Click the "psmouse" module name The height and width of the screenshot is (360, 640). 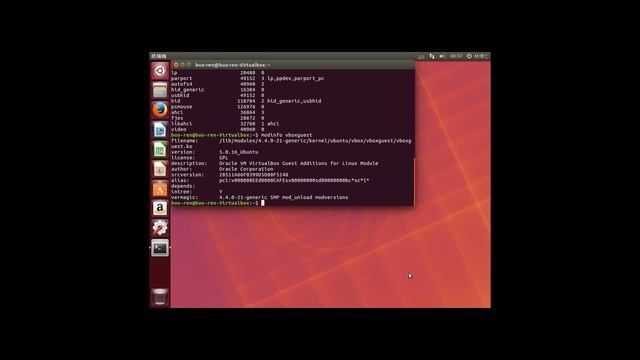[182, 107]
